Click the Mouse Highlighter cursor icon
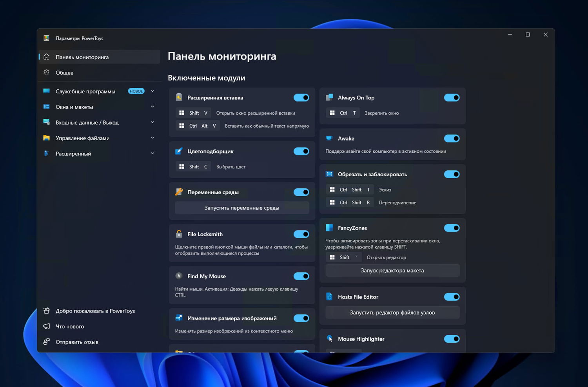The image size is (588, 387). pos(329,339)
